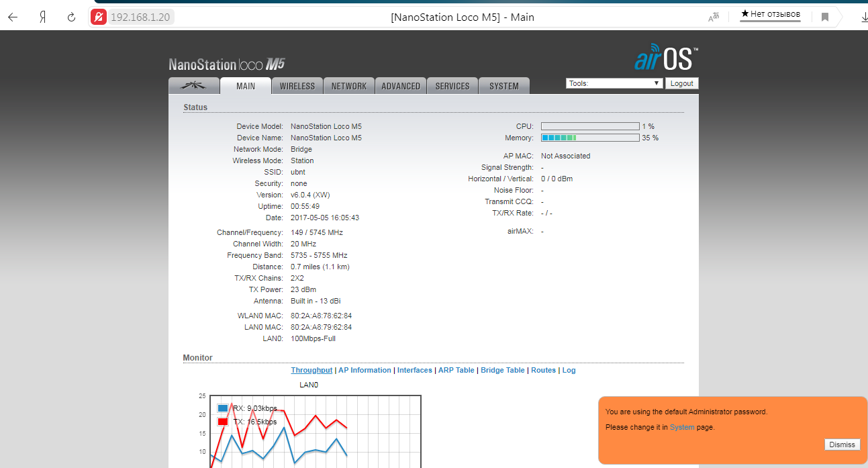
Task: Click the red TX legend swatch
Action: tap(223, 422)
